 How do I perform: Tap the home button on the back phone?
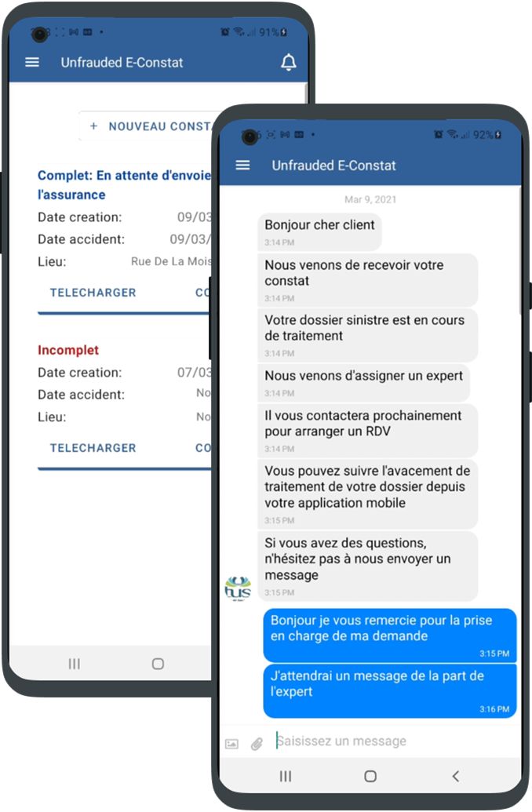point(158,664)
